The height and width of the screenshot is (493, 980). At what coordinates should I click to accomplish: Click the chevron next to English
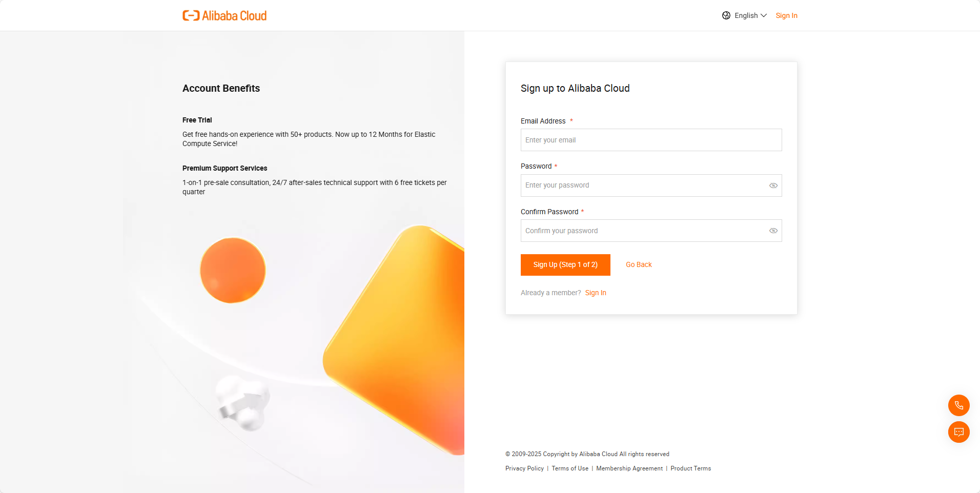(x=764, y=15)
